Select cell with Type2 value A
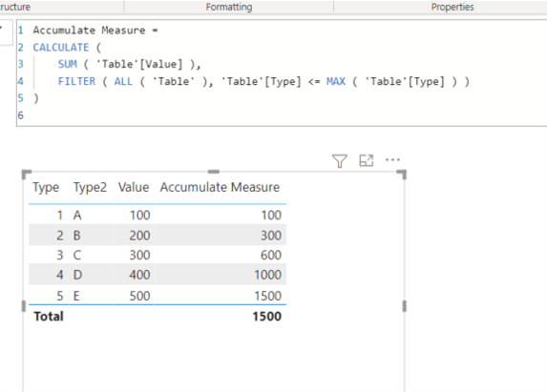Screen dimensions: 547x392 click(77, 216)
